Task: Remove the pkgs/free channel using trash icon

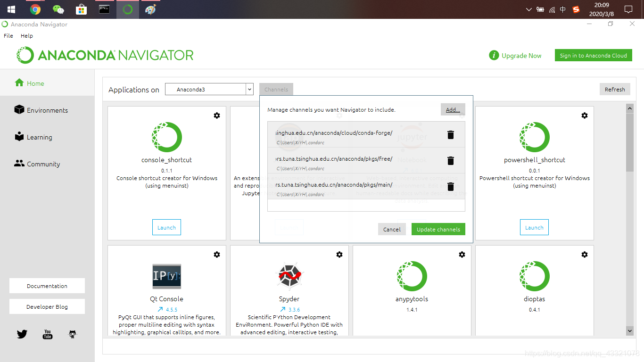Action: tap(450, 161)
